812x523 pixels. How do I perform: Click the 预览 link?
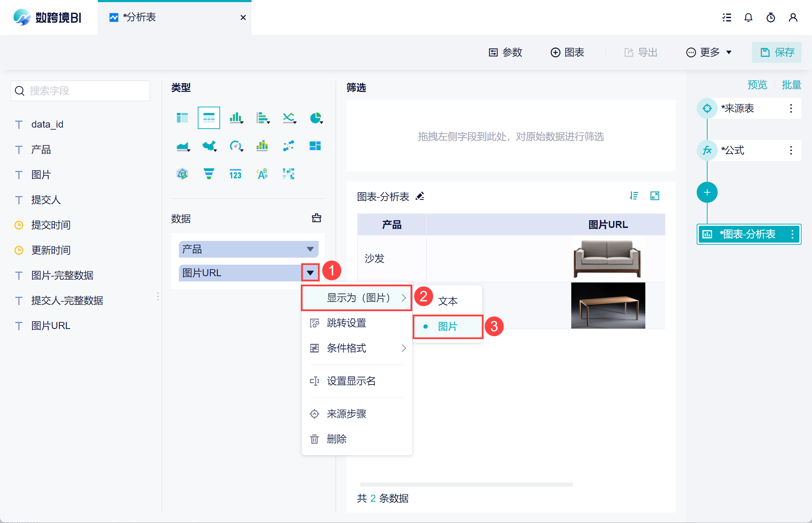757,85
